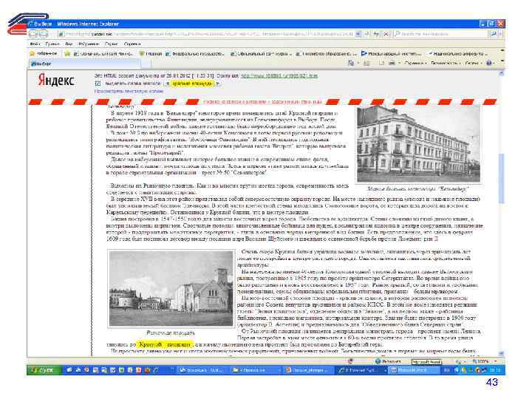Click the Избранное favorites star button

click(44, 54)
